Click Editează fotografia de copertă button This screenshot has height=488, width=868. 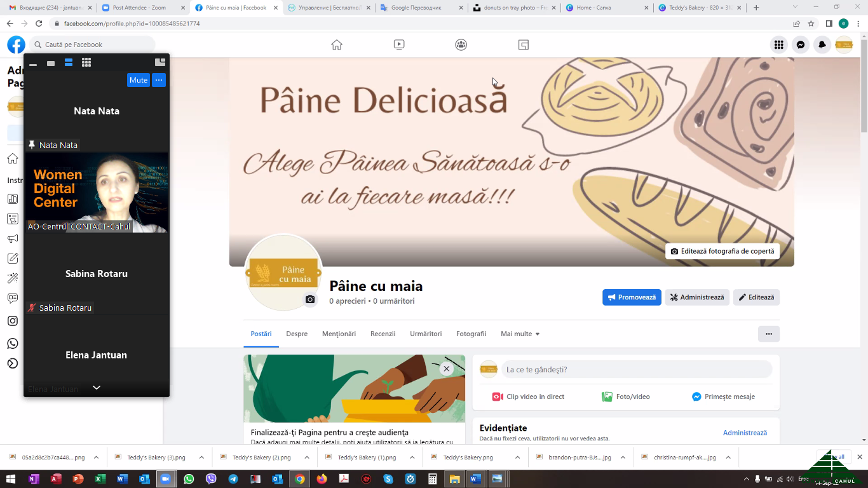coord(722,251)
